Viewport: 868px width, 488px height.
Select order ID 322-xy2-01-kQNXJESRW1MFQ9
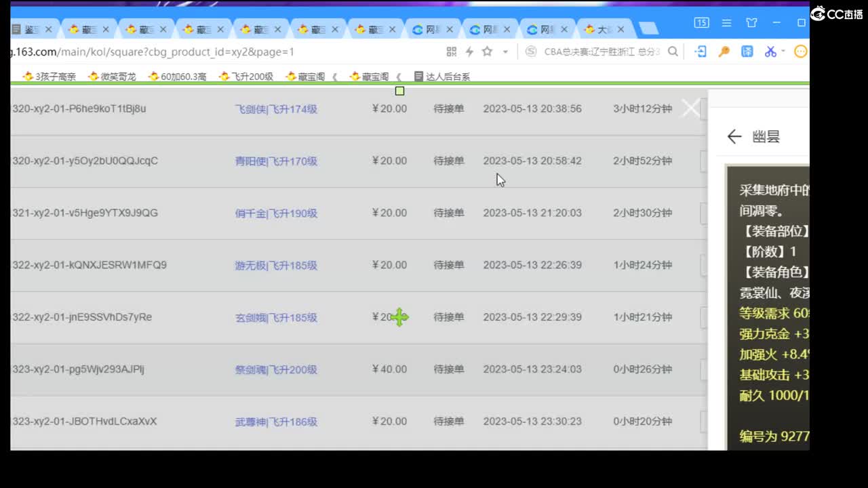(89, 265)
